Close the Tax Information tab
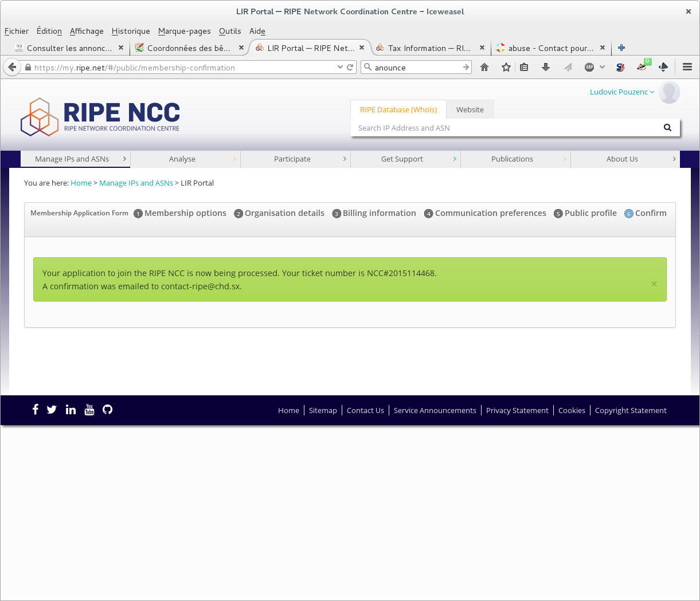700x601 pixels. (x=482, y=48)
